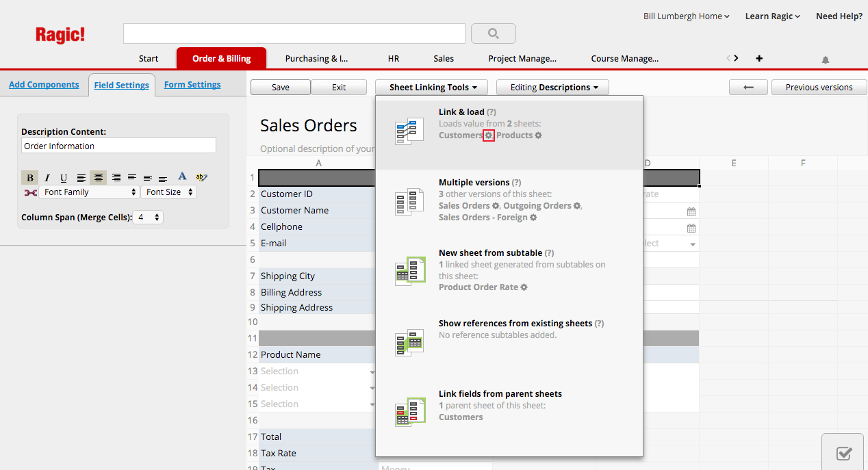
Task: Toggle underline formatting button
Action: tap(64, 178)
